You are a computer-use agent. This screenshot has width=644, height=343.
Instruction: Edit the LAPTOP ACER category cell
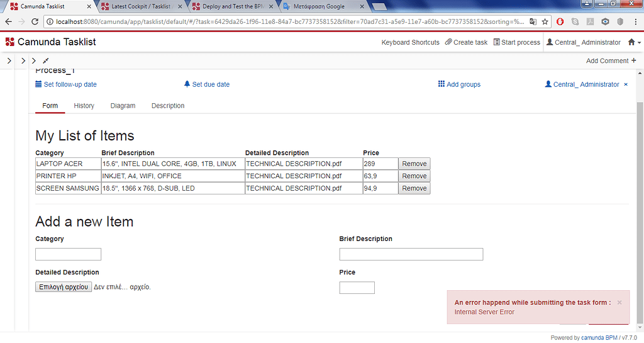68,164
